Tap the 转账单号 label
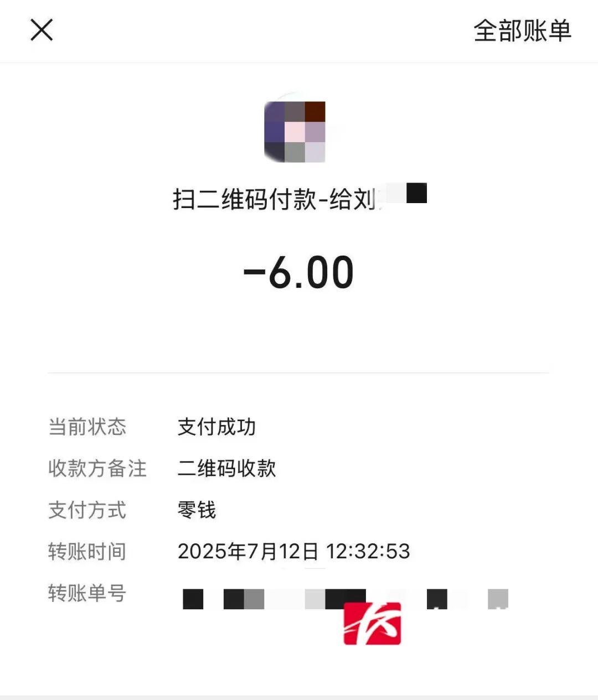The height and width of the screenshot is (700, 598). [x=87, y=593]
